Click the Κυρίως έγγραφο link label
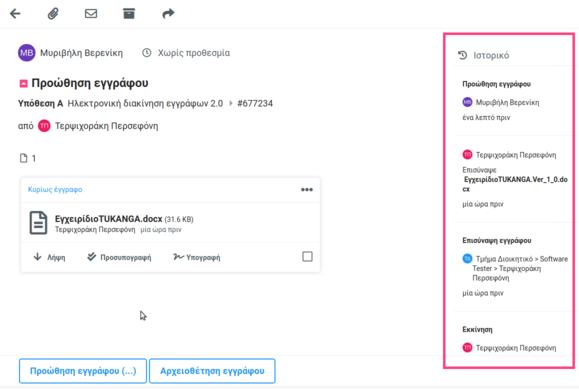This screenshot has height=389, width=579. (55, 190)
